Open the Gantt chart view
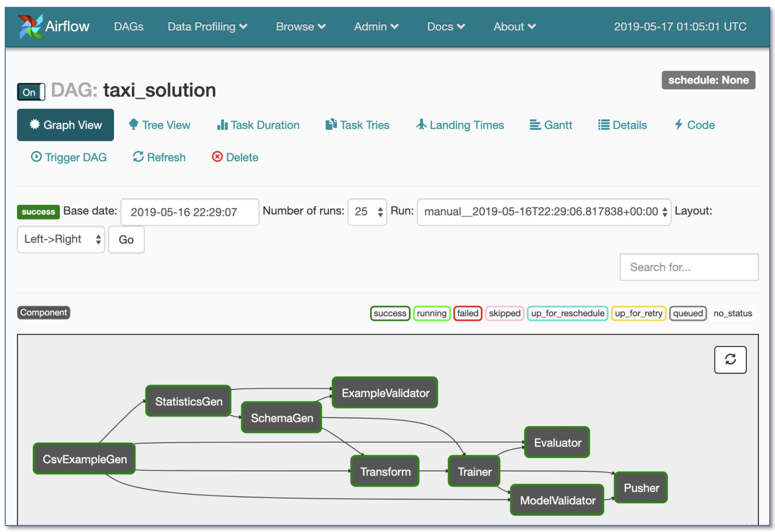 point(550,125)
